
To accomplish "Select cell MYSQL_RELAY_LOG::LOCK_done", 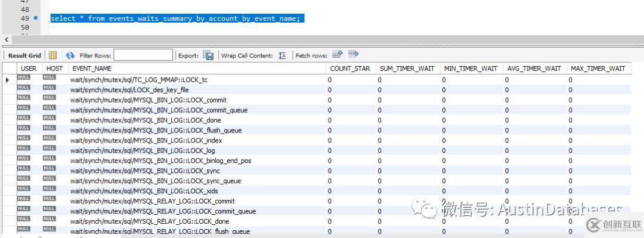I will point(150,221).
